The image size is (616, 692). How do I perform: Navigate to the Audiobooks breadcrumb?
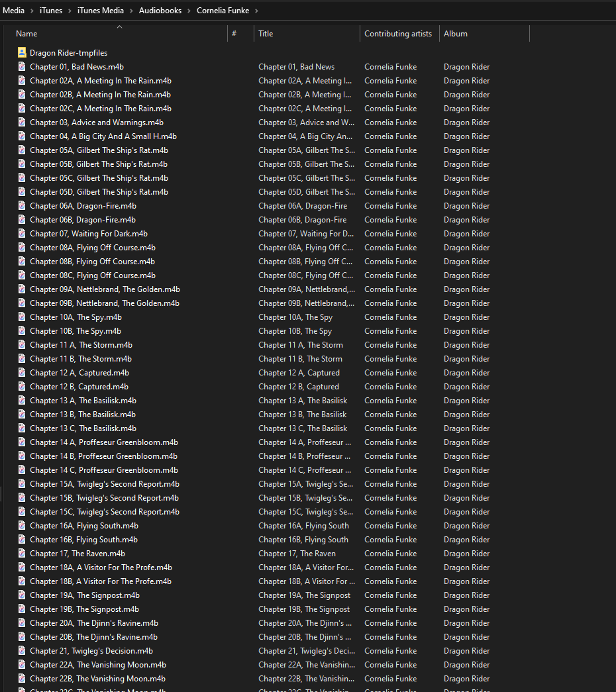point(160,11)
